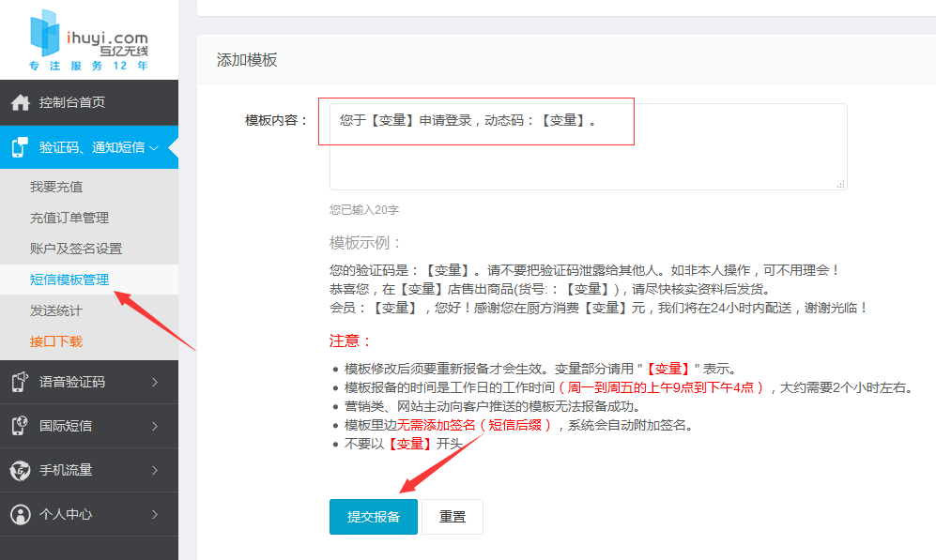Image resolution: width=936 pixels, height=560 pixels.
Task: Click the voice phone icon for 语音验证码
Action: coord(20,382)
